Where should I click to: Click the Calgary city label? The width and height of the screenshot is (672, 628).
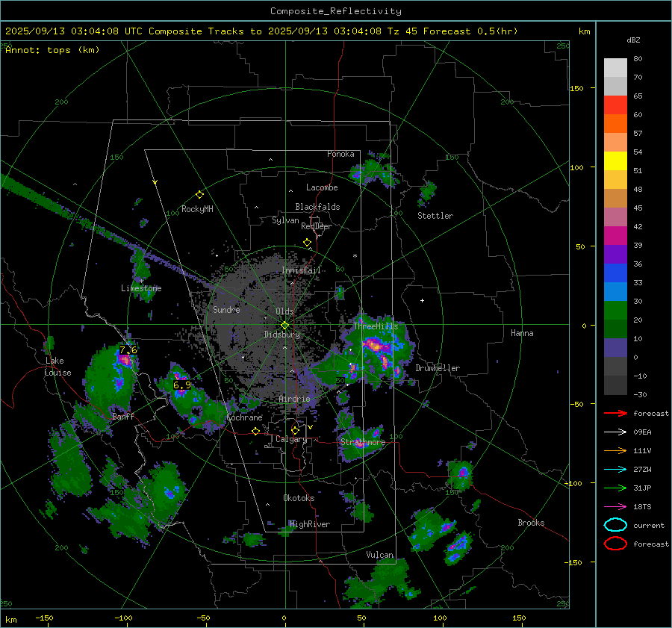pyautogui.click(x=291, y=439)
